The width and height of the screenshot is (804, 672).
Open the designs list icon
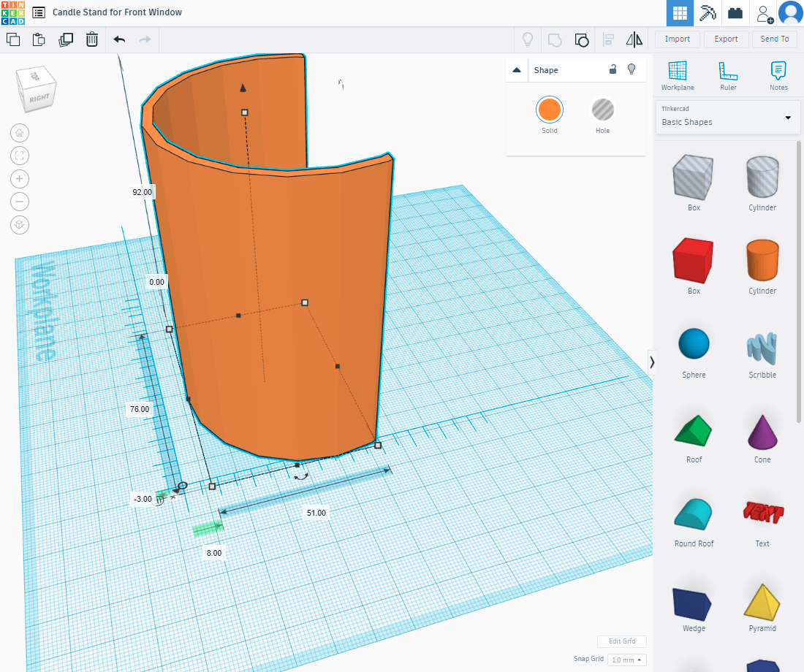(x=39, y=12)
